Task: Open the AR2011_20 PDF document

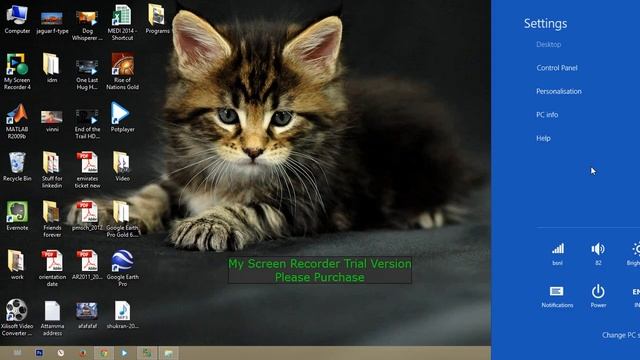Action: pos(87,265)
